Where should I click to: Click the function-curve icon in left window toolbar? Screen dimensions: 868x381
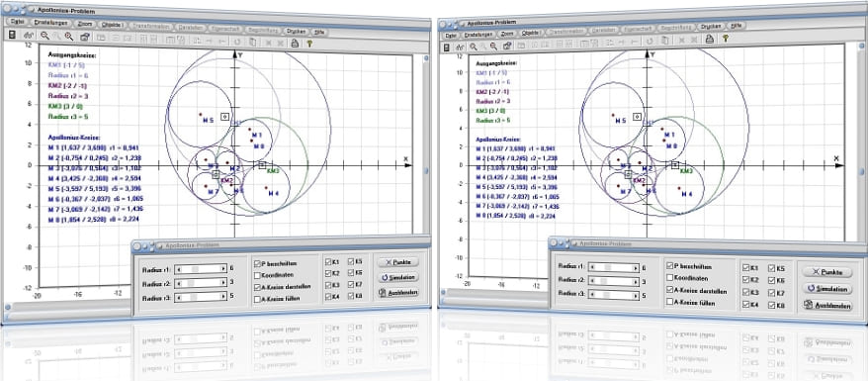tap(29, 36)
